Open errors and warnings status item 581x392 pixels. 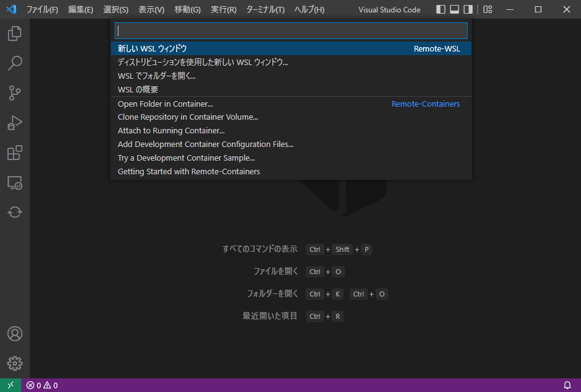pos(42,385)
